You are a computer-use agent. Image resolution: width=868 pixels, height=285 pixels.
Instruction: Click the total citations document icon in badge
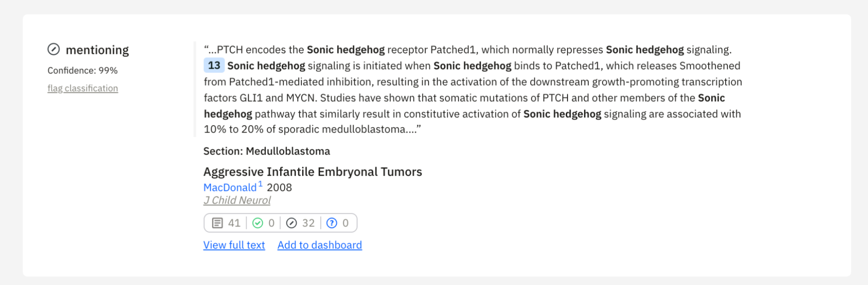218,222
